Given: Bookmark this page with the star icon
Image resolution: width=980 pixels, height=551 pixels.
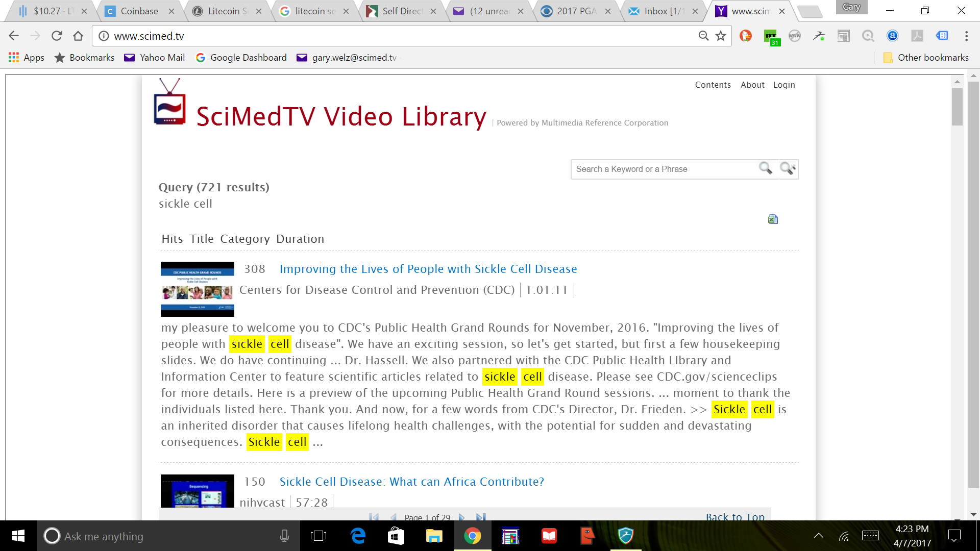Looking at the screenshot, I should click(x=721, y=36).
